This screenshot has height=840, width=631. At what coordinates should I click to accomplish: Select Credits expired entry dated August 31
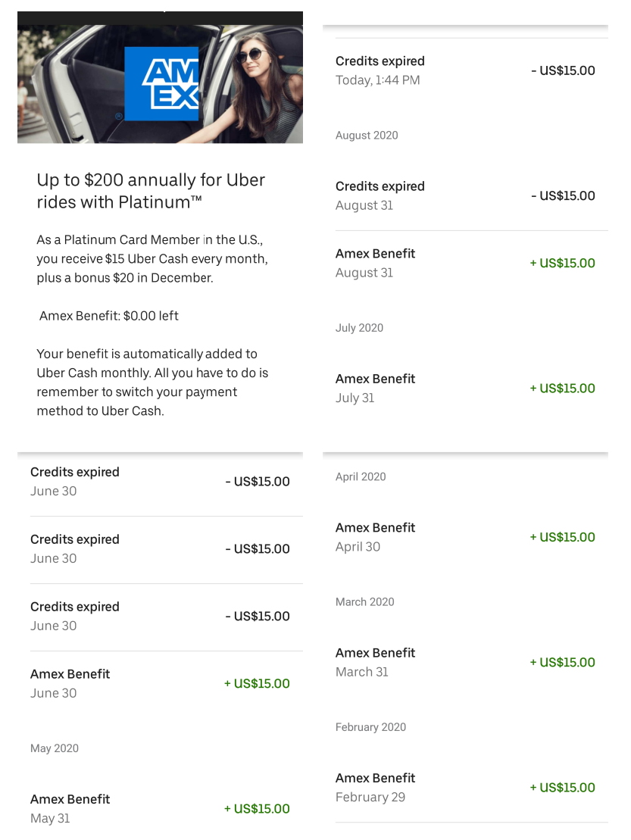click(x=465, y=195)
